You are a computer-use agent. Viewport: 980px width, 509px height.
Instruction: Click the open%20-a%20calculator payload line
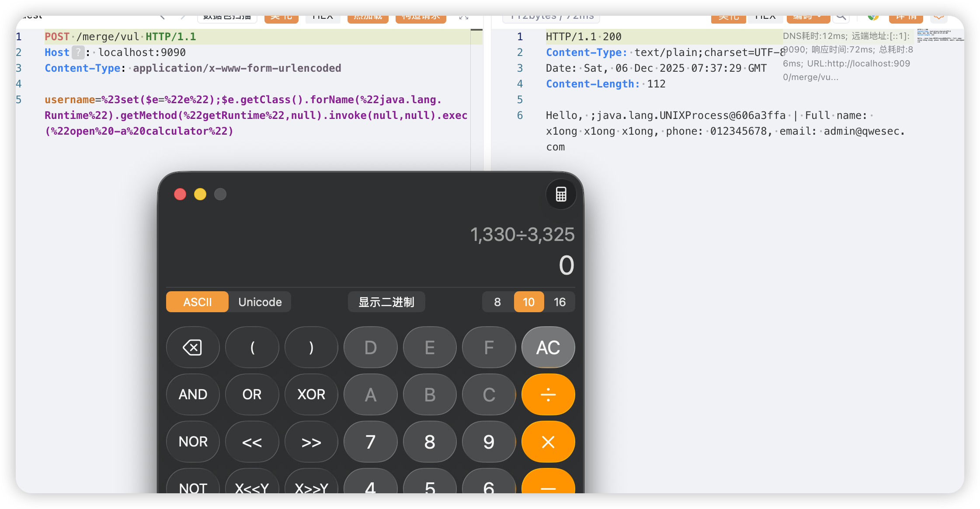pyautogui.click(x=139, y=131)
